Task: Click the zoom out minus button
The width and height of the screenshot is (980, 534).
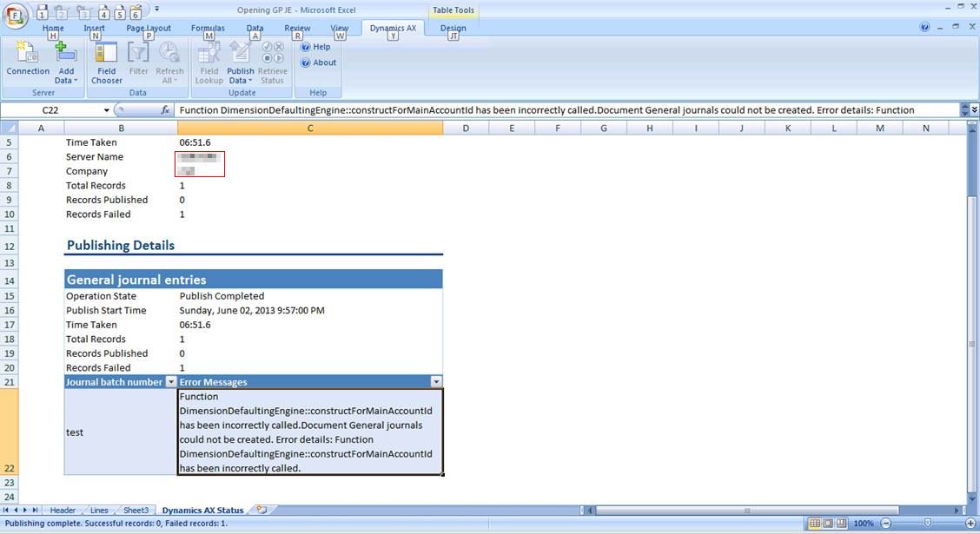Action: click(x=886, y=524)
